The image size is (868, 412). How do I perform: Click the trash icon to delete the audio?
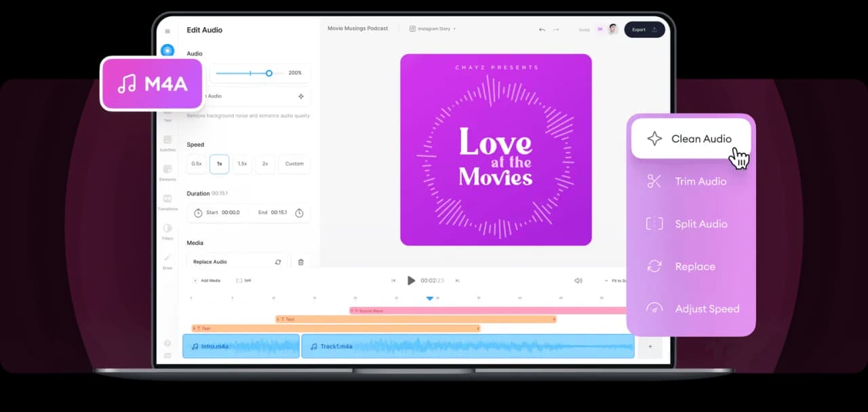point(300,261)
